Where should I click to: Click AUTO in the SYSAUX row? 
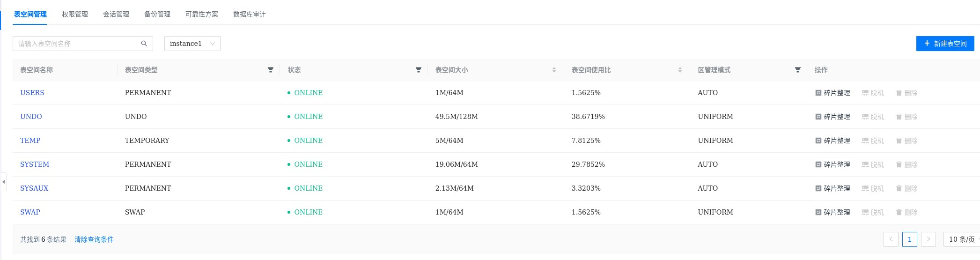coord(707,188)
